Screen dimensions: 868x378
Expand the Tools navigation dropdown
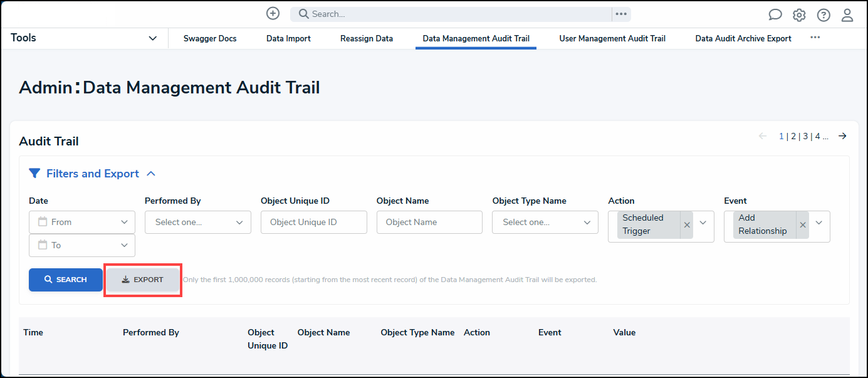(x=152, y=38)
